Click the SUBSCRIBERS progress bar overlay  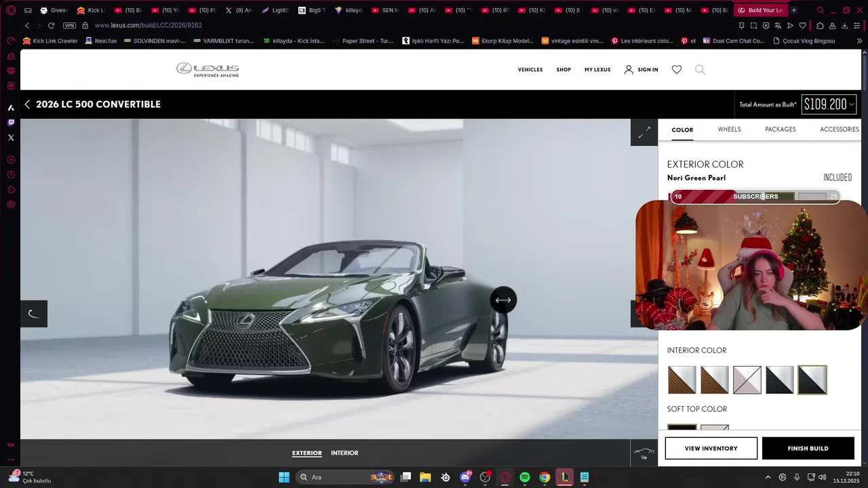click(x=755, y=197)
